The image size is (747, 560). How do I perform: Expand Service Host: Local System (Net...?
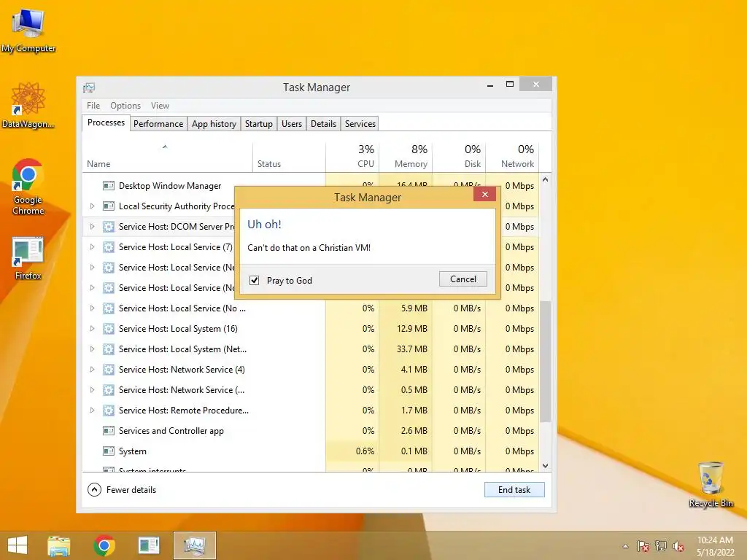click(x=93, y=349)
